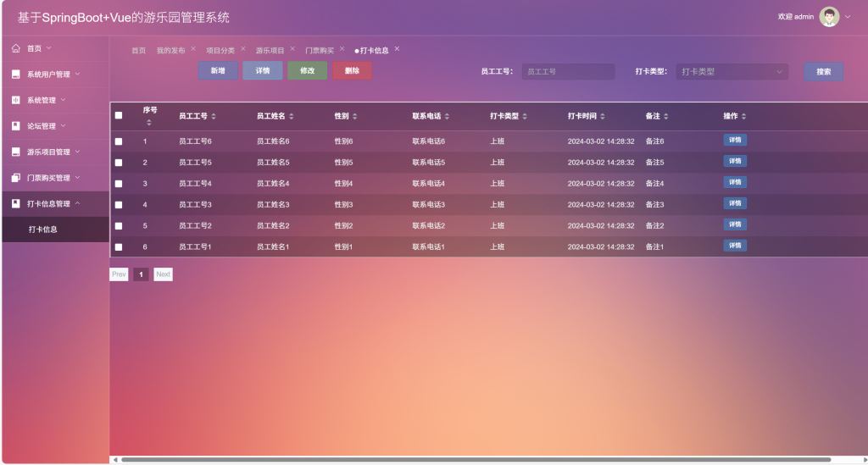Click the 论坛管理 sidebar icon

click(x=15, y=126)
